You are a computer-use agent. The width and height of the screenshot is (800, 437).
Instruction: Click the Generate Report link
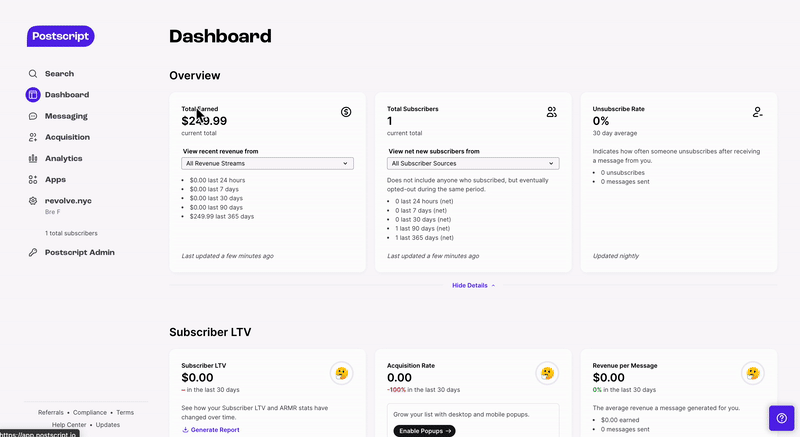click(214, 430)
